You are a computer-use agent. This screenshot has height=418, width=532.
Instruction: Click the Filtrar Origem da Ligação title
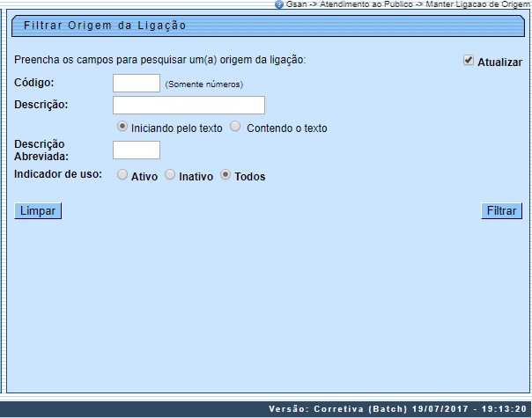click(105, 26)
